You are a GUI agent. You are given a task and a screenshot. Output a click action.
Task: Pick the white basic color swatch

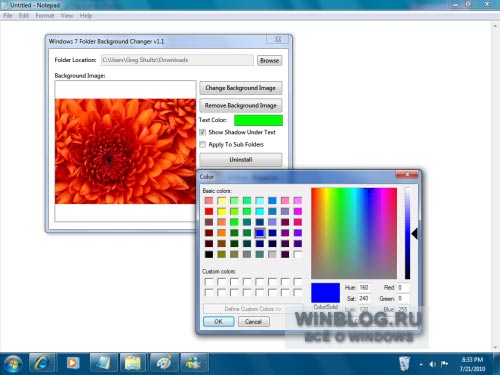point(298,254)
